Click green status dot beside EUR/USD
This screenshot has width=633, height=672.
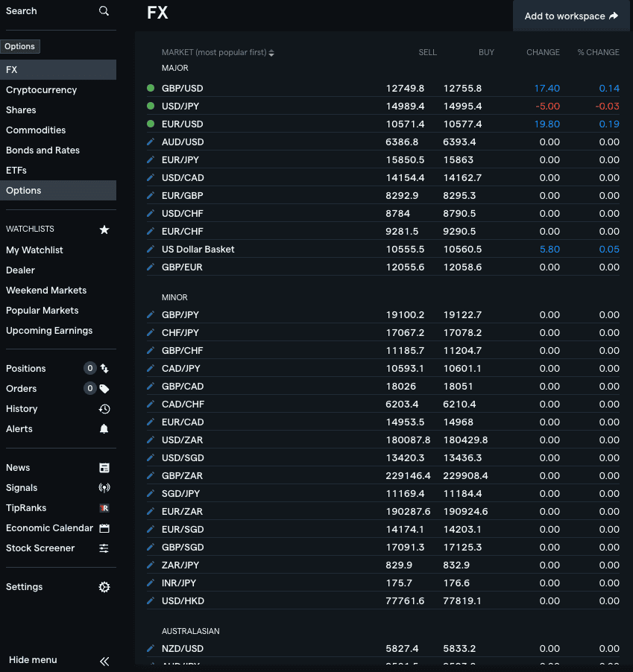pos(151,124)
